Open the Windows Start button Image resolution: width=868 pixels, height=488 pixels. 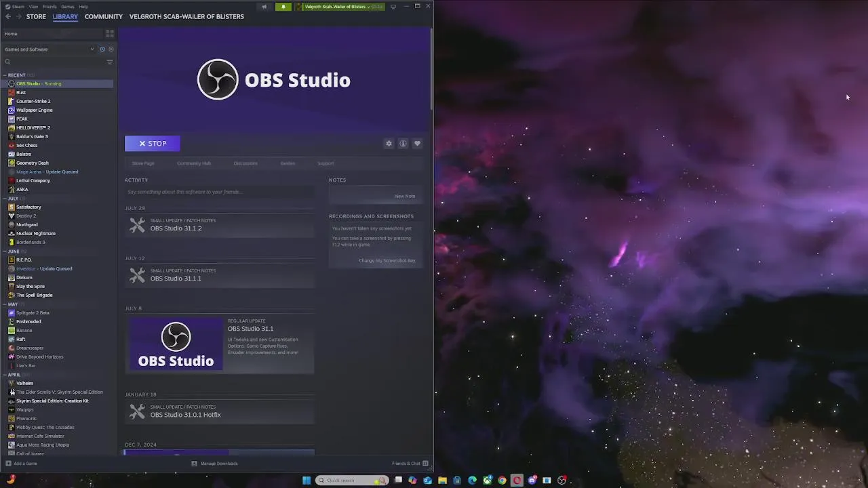307,481
